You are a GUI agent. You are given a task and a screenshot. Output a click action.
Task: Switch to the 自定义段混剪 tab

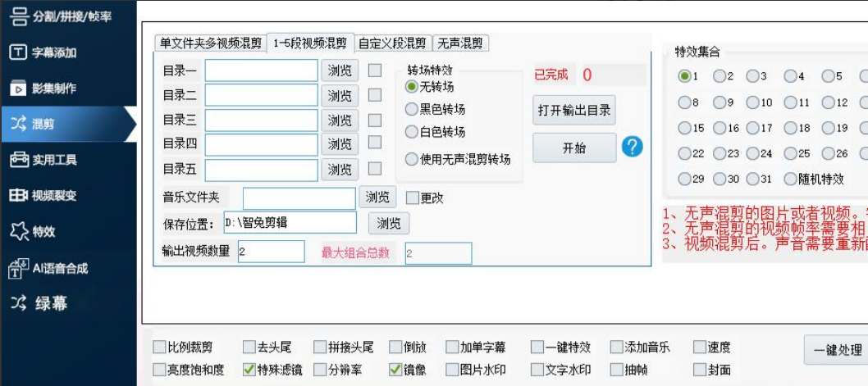(392, 43)
